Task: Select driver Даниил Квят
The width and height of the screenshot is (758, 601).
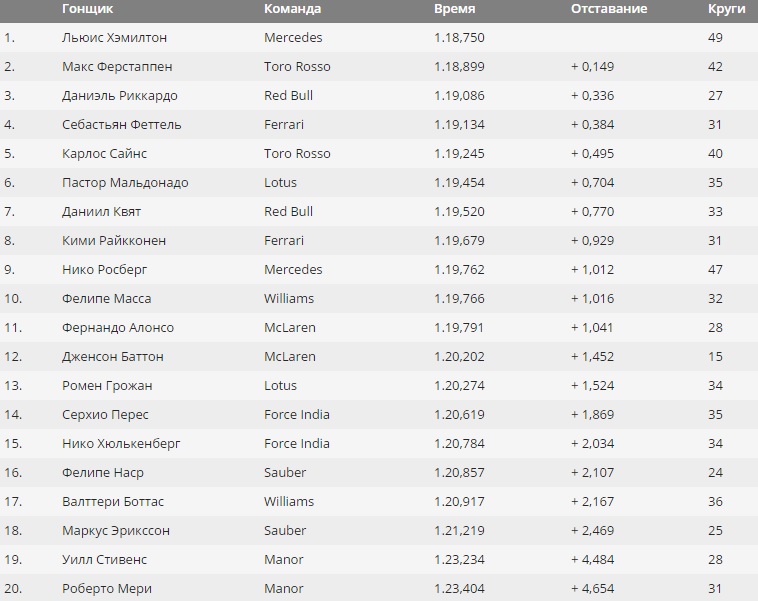Action: [x=102, y=212]
